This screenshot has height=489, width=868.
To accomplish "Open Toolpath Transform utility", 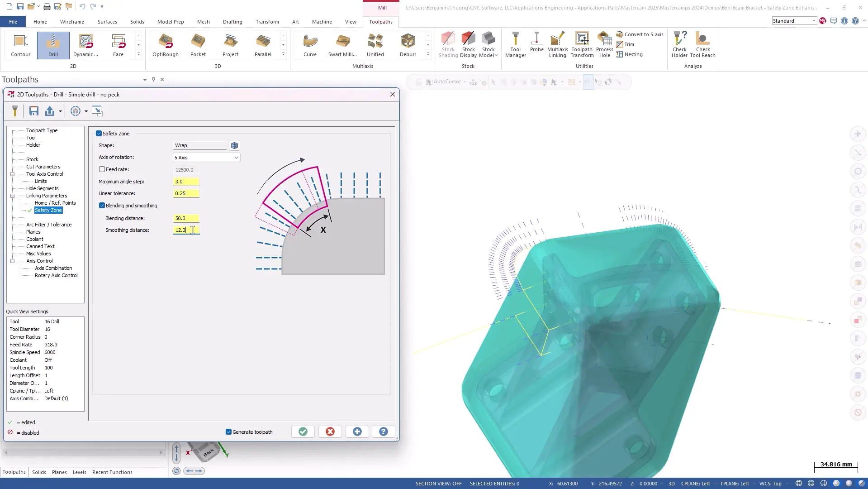I will click(582, 45).
